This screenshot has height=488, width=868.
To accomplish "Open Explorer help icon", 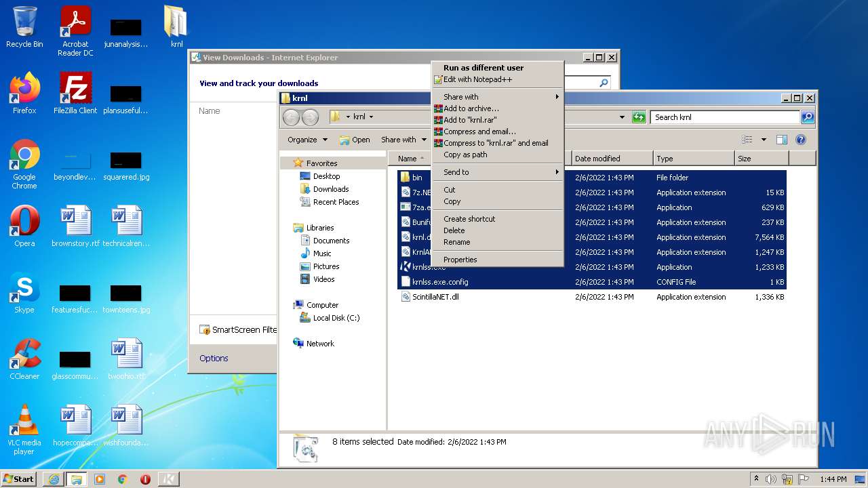I will pyautogui.click(x=800, y=140).
